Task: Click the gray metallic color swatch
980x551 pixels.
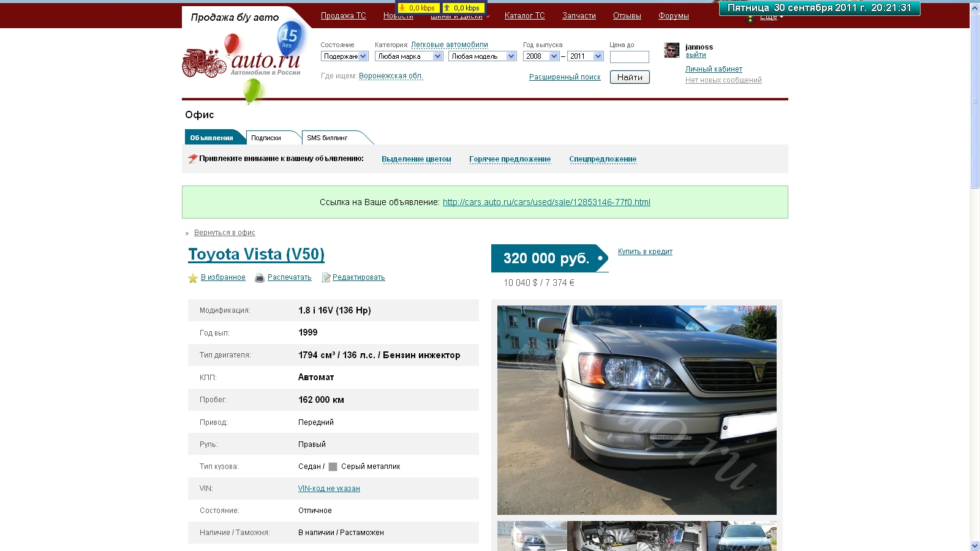Action: 333,467
